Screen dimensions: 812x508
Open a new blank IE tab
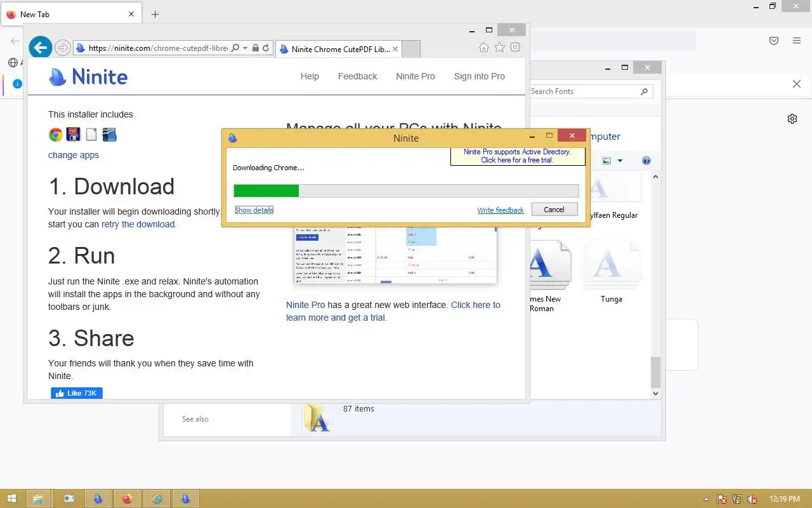[411, 49]
